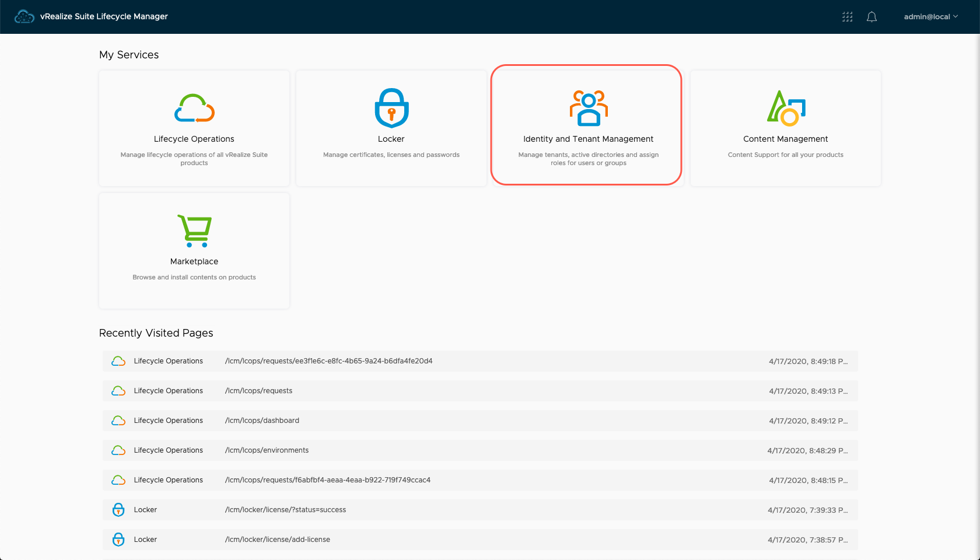Click the vRealize Suite Lifecycle Manager title
This screenshot has height=560, width=980.
104,17
